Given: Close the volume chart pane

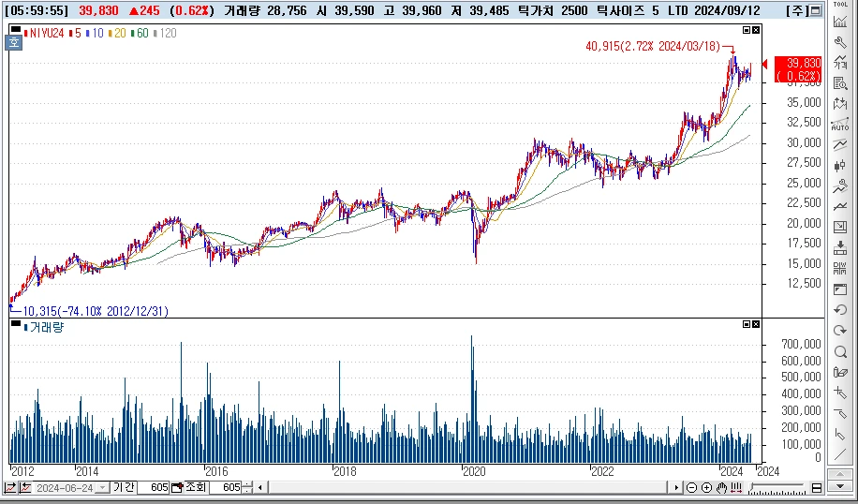Looking at the screenshot, I should [x=756, y=324].
